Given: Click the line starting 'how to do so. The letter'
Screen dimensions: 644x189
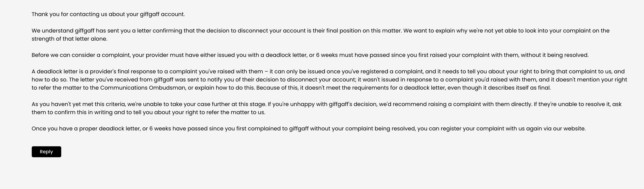Looking at the screenshot, I should pos(330,80).
